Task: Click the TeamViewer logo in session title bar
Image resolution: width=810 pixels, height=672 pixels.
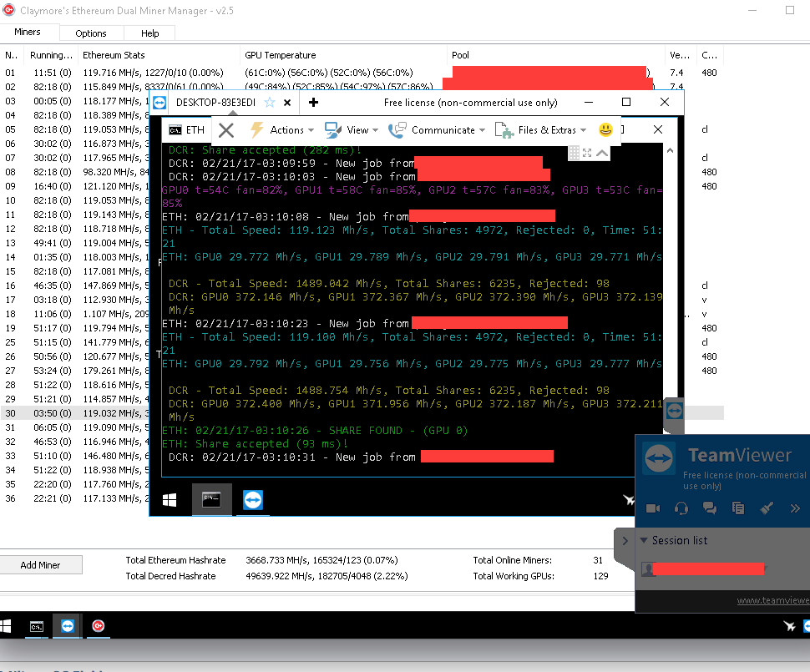Action: point(159,103)
